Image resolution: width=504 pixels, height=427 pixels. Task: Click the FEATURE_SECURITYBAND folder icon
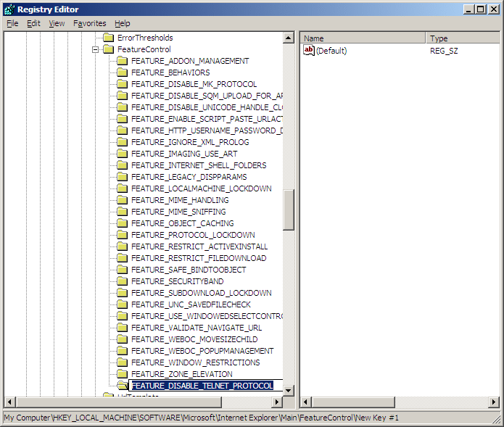122,281
